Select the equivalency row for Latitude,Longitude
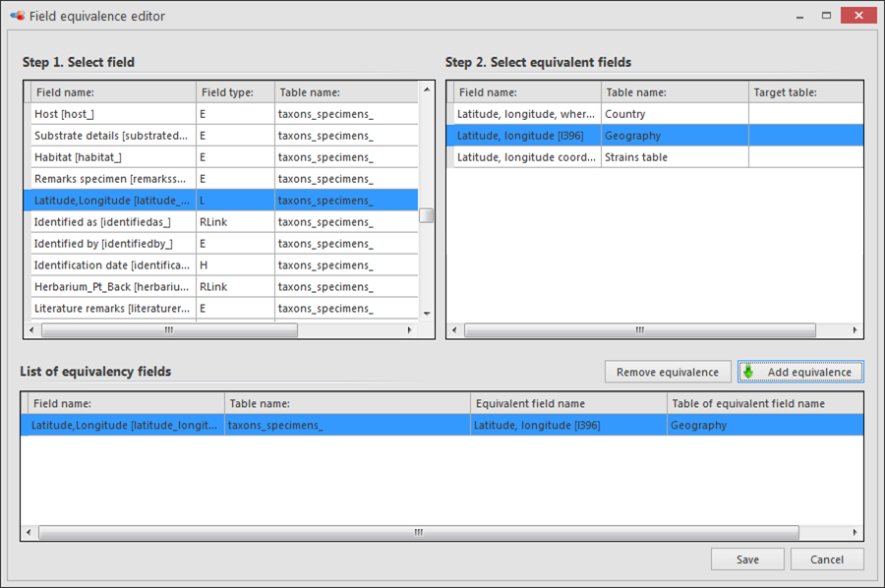The height and width of the screenshot is (588, 885). (x=441, y=425)
